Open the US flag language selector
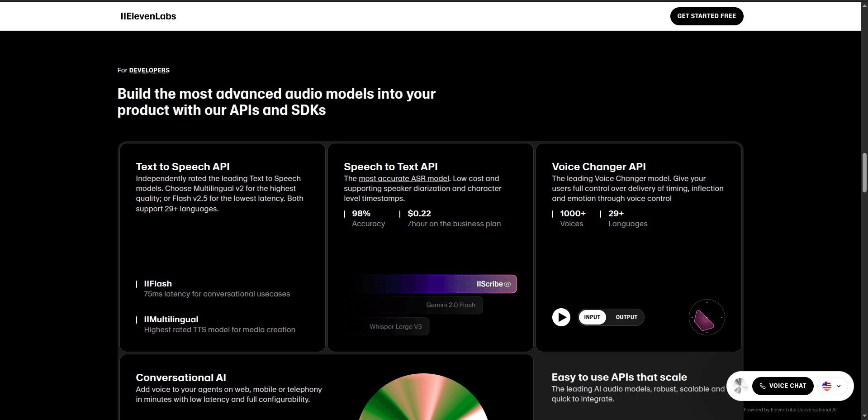 tap(832, 386)
